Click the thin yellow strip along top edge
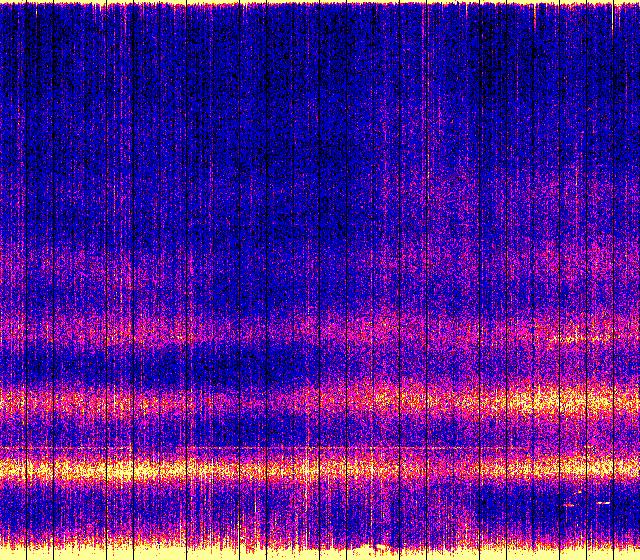Viewport: 640px width, 560px height. coord(320,3)
